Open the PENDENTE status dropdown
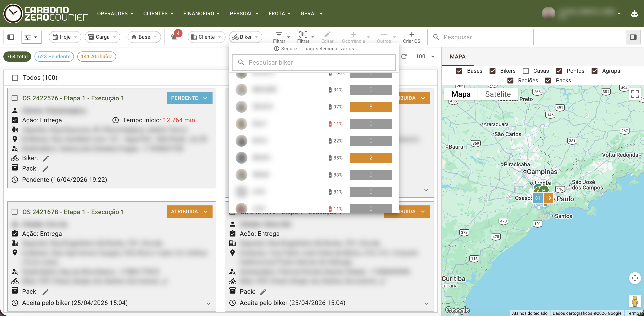The width and height of the screenshot is (644, 316). [x=190, y=98]
